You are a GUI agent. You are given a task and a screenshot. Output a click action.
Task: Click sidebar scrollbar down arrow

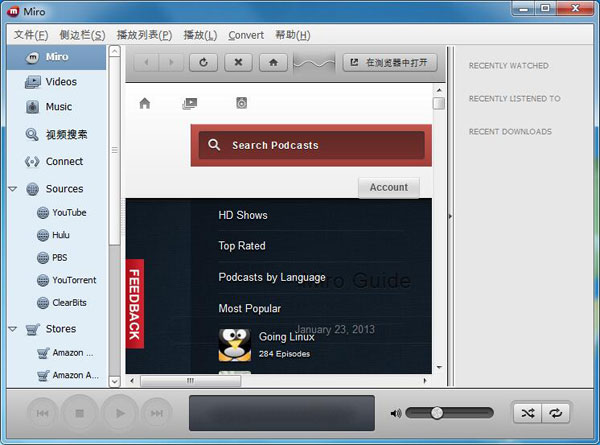tap(114, 381)
